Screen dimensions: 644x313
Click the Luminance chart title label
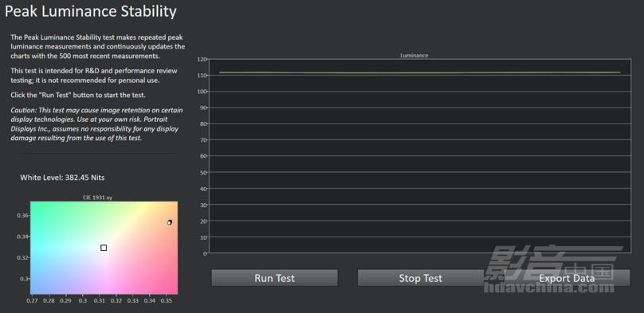point(414,56)
